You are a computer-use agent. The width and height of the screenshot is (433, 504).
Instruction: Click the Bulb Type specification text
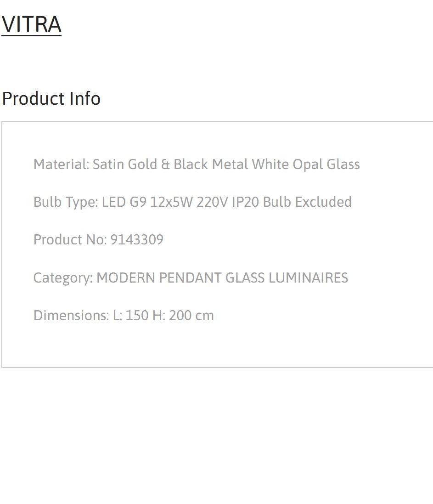(x=192, y=202)
